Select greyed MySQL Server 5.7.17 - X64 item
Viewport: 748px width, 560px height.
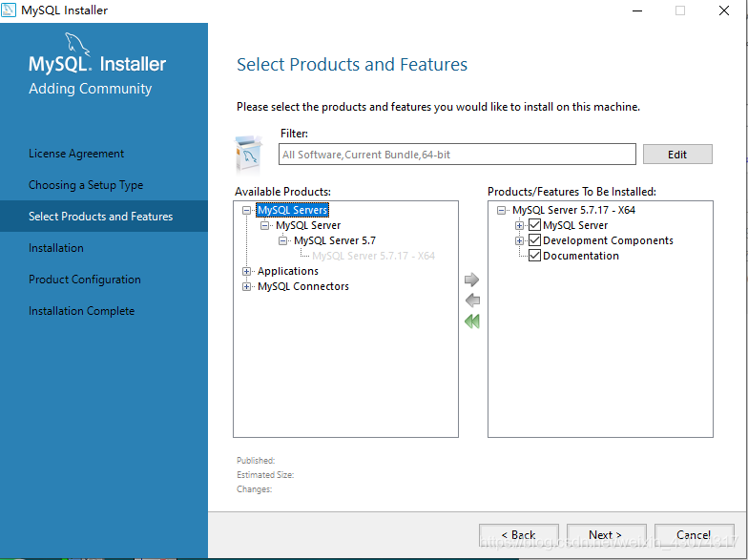click(x=374, y=256)
